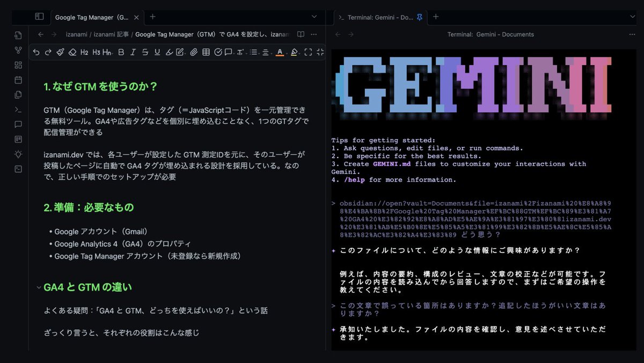Toggle reading view book icon

[301, 34]
